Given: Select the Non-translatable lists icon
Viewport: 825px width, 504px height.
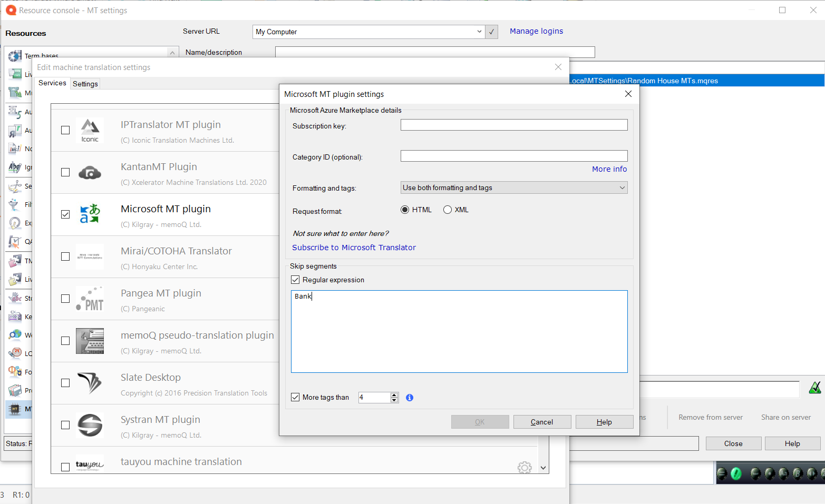Looking at the screenshot, I should pos(15,149).
